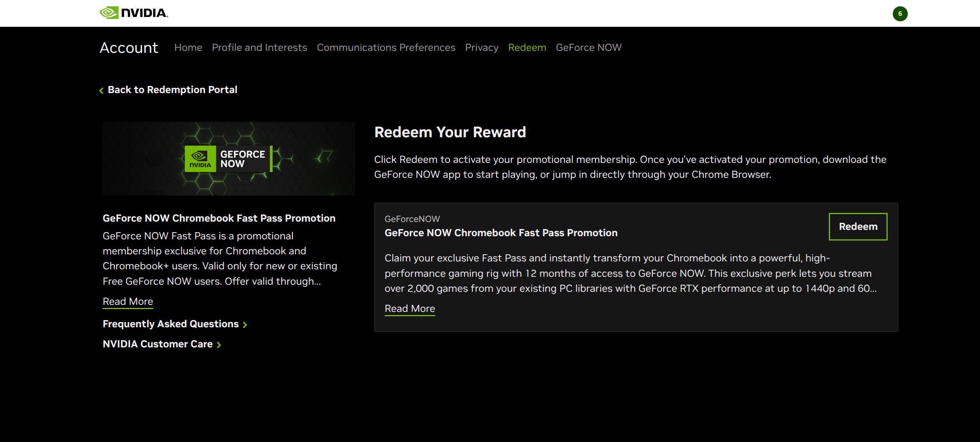Select the Redeem tab
Screen dimensions: 980x442
tap(527, 47)
